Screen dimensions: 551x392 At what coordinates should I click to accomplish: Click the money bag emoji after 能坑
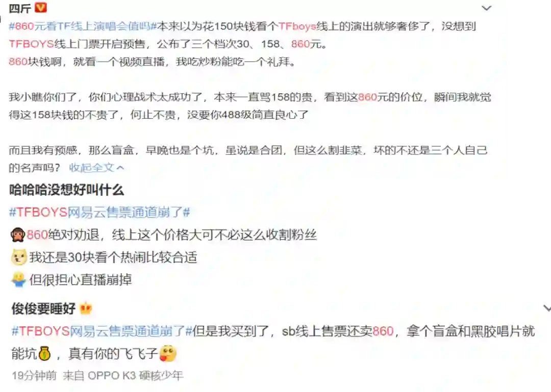click(44, 353)
